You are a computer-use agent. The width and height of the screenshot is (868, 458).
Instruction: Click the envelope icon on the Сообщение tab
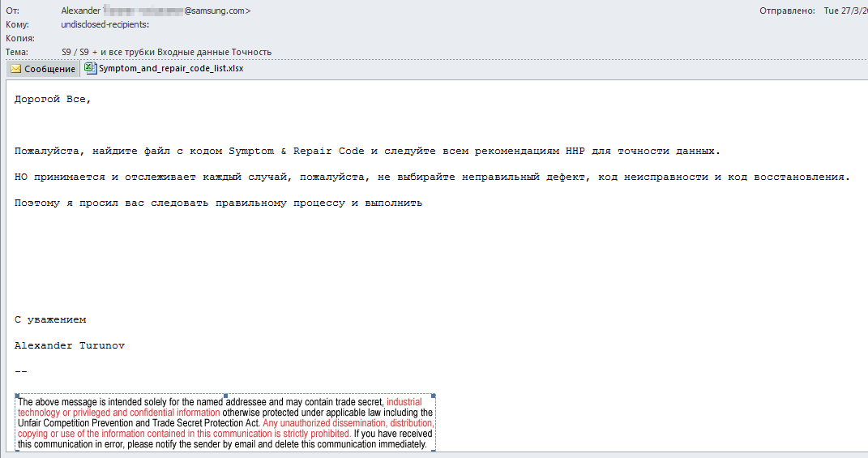click(x=15, y=69)
